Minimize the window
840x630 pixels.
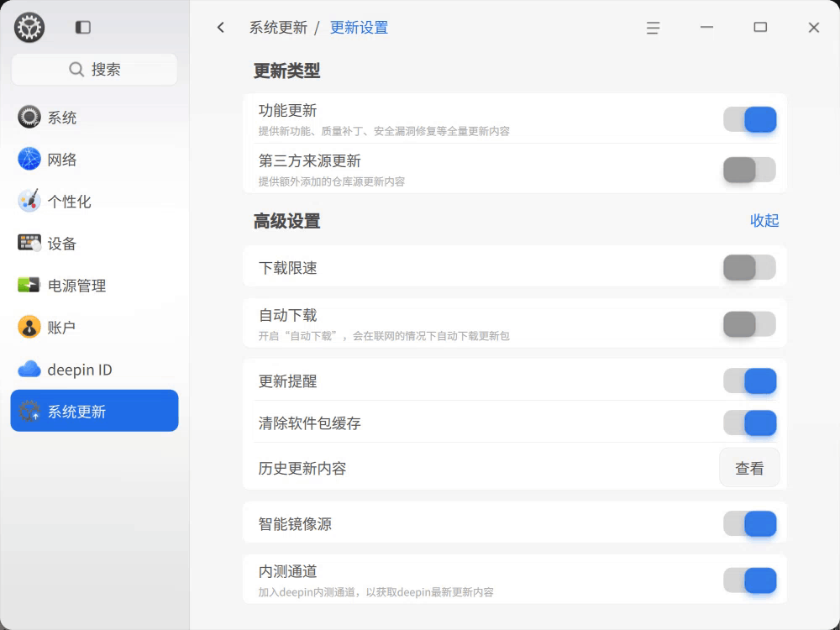point(706,28)
